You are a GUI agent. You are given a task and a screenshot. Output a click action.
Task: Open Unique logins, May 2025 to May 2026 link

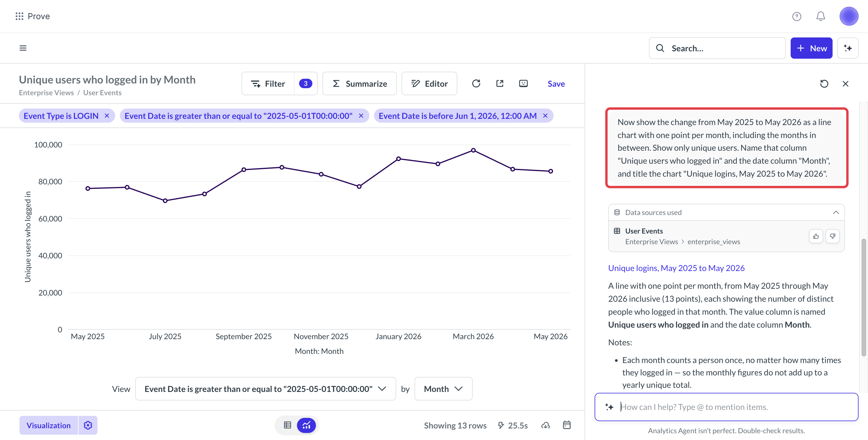click(x=676, y=268)
